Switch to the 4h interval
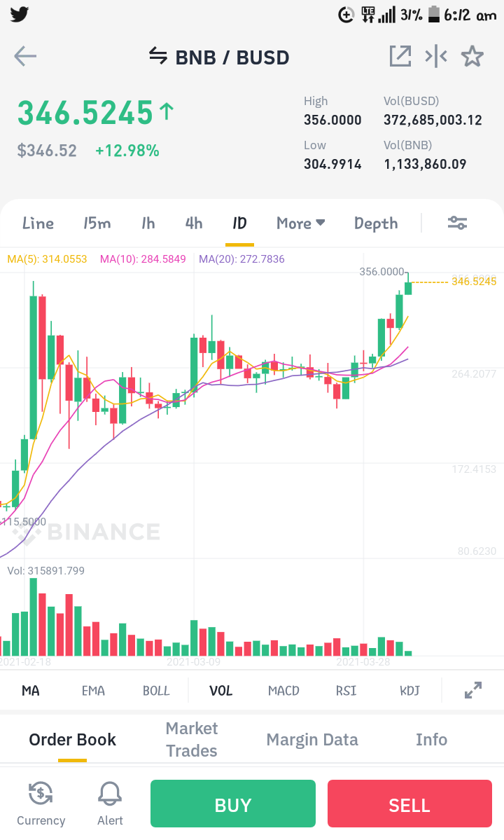The width and height of the screenshot is (504, 840). pyautogui.click(x=194, y=223)
